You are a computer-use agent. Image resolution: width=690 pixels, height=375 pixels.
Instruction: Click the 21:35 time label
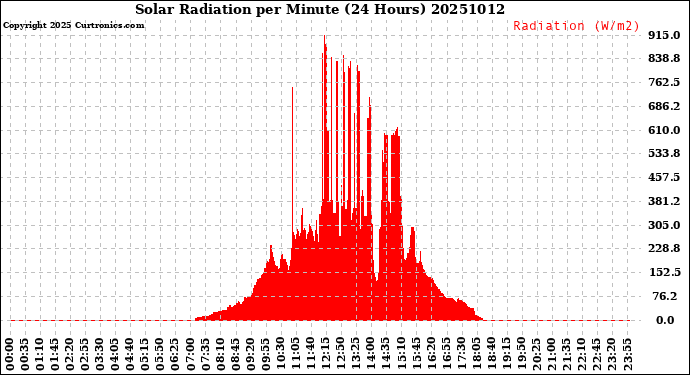point(567,355)
